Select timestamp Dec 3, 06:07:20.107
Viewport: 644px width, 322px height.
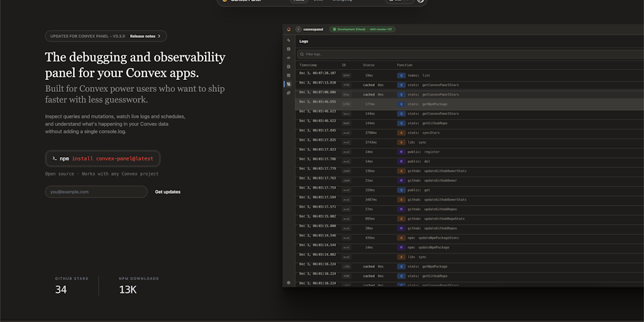pos(318,73)
